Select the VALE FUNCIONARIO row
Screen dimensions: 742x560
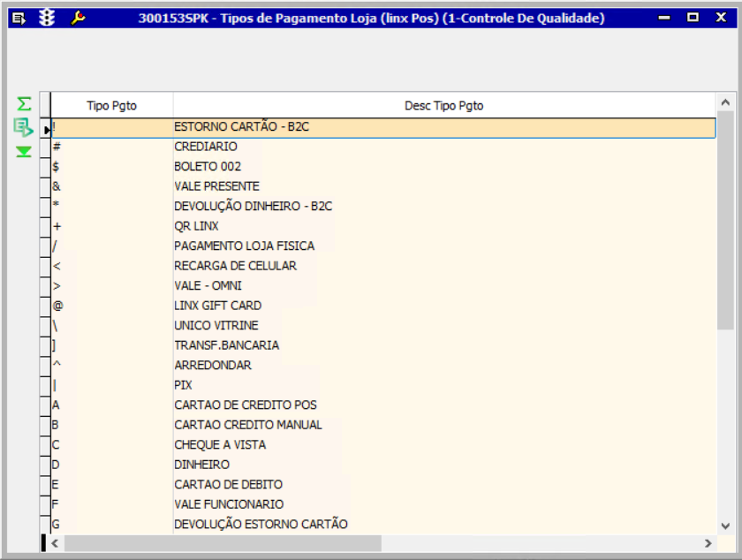click(383, 504)
